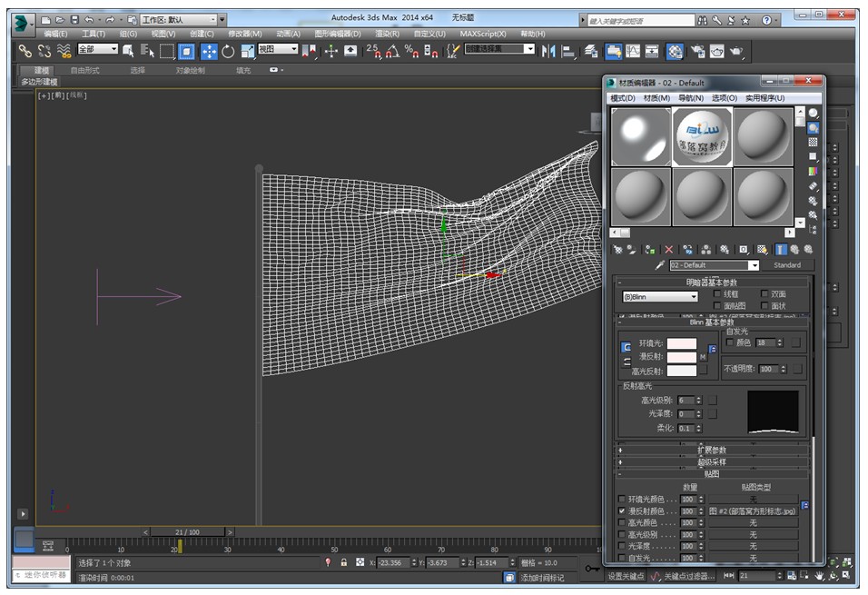Screen dimensions: 868x595
Task: Click the Undo arrow in quick access toolbar
Action: (89, 20)
